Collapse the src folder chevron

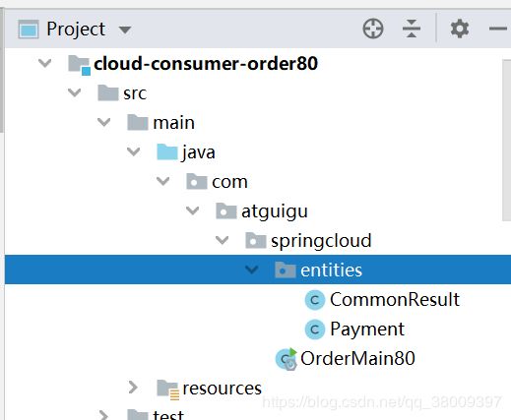tap(75, 92)
